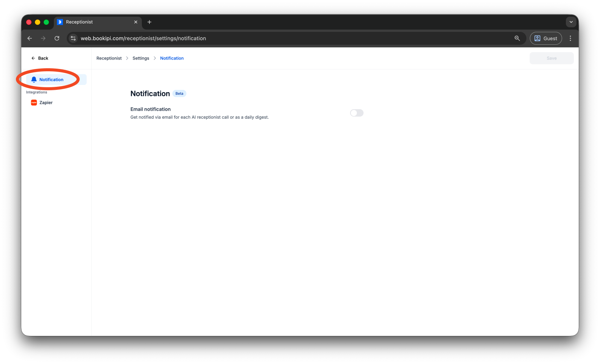This screenshot has width=600, height=364.
Task: Click the Integrations section label
Action: [36, 92]
